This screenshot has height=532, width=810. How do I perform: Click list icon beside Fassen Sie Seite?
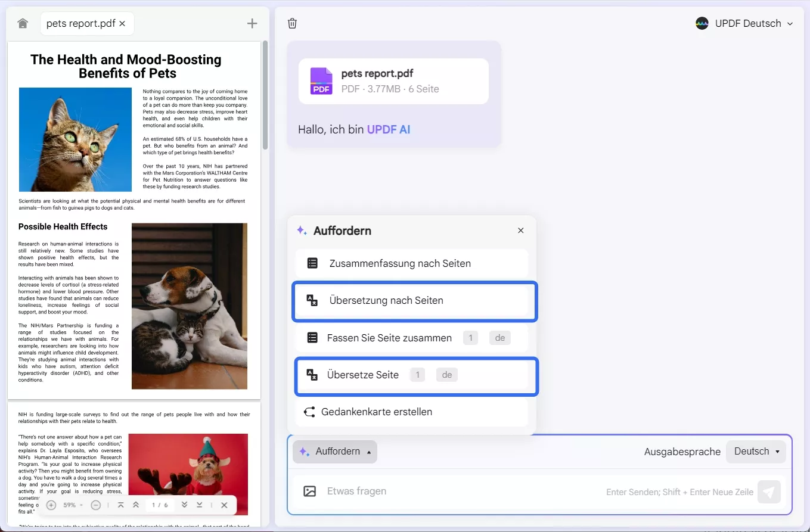pyautogui.click(x=312, y=338)
